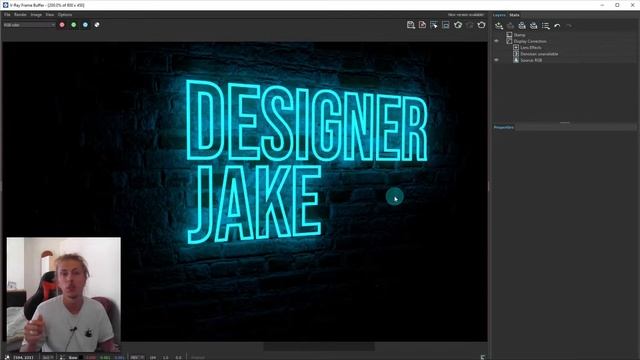Open the File menu
The image size is (640, 360).
(x=7, y=15)
